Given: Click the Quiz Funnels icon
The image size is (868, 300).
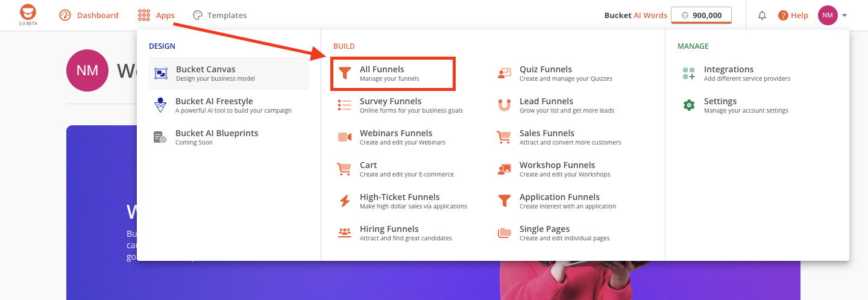Looking at the screenshot, I should pos(505,73).
